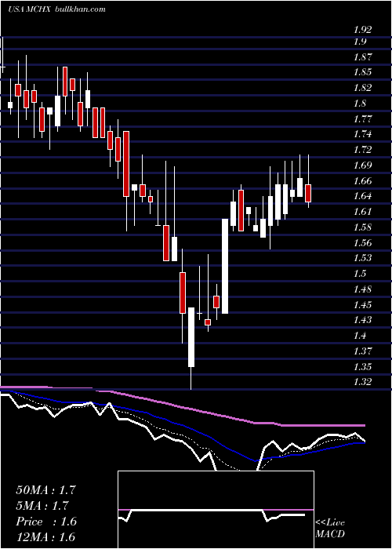Click the 'USA MCHX bullkhan.com' header text
The width and height of the screenshot is (392, 549).
pos(56,9)
